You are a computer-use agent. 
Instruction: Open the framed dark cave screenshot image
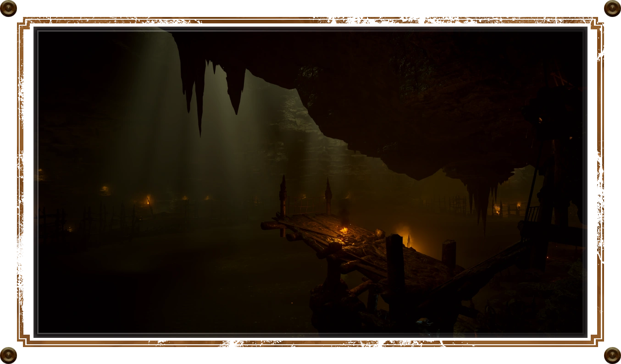[310, 182]
